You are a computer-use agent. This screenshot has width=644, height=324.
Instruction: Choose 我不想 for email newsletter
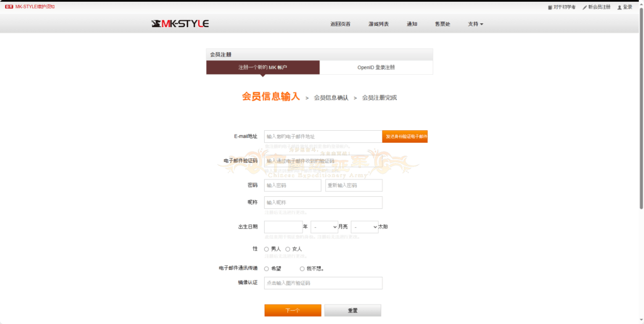click(302, 269)
